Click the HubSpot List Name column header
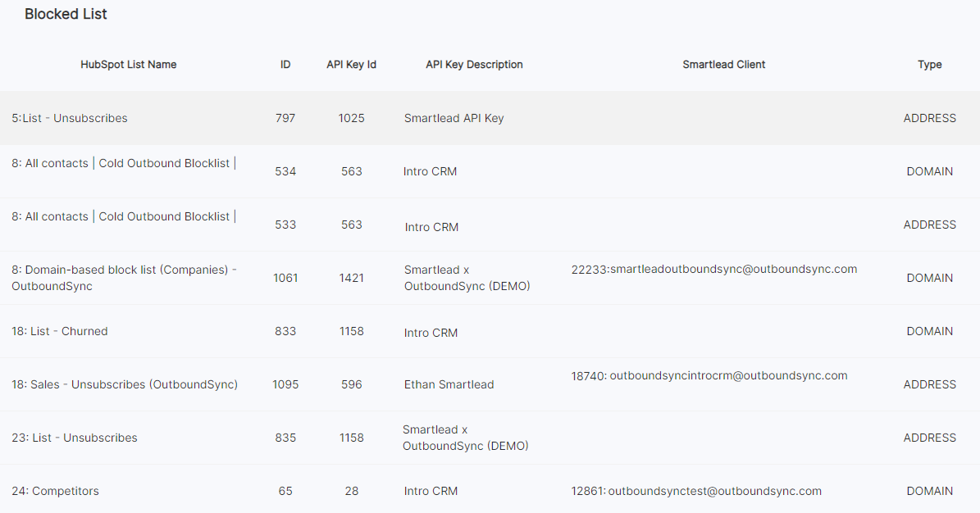Image resolution: width=980 pixels, height=513 pixels. [128, 65]
